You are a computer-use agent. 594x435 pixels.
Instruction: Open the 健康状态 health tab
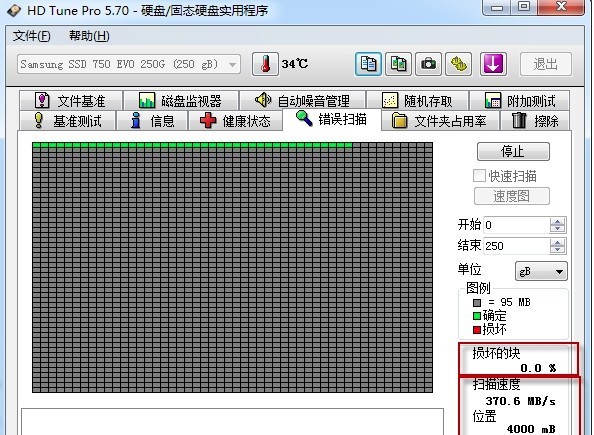tap(236, 121)
